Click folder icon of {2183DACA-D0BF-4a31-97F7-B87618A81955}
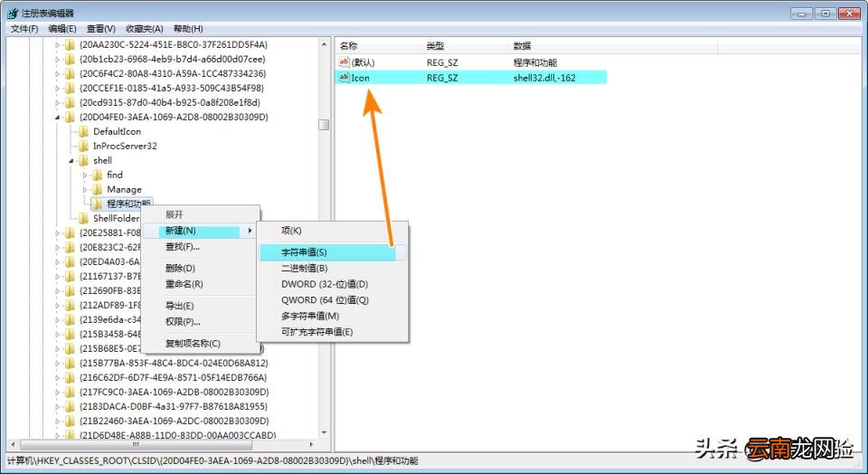The width and height of the screenshot is (868, 474). point(70,406)
